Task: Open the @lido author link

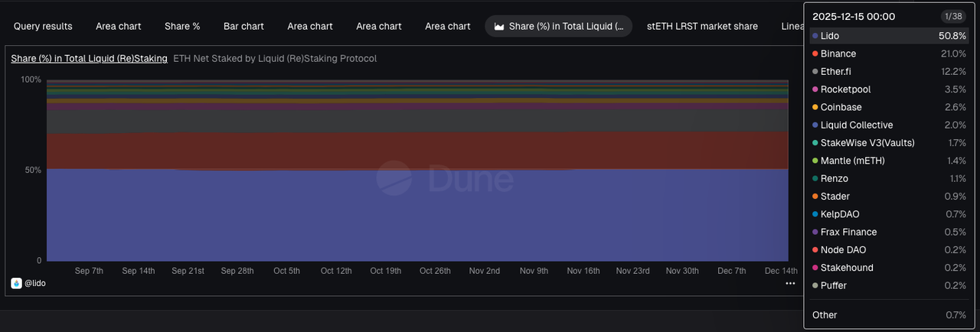Action: [x=35, y=283]
